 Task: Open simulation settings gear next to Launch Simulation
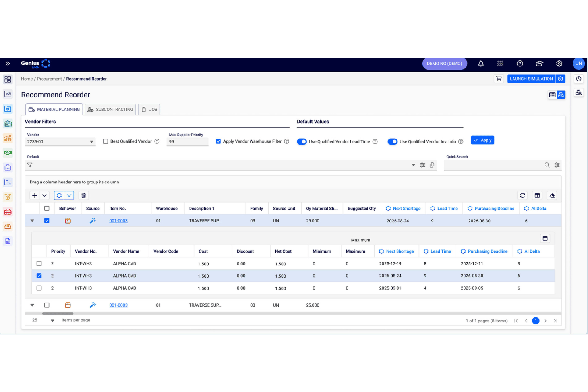coord(560,79)
